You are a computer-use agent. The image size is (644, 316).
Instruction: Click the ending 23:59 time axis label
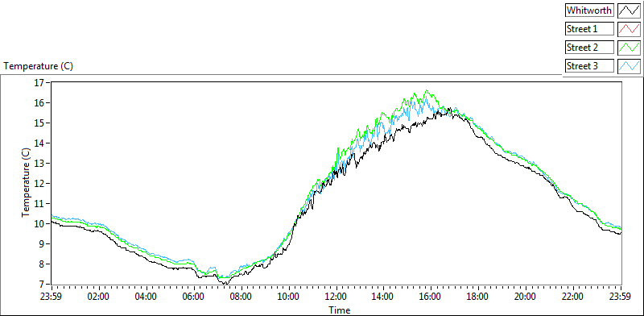tap(621, 297)
